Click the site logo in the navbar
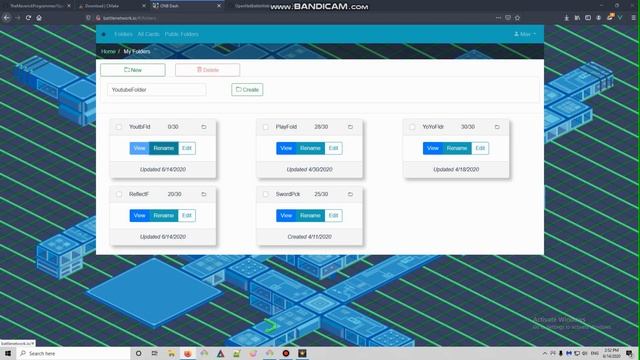The height and width of the screenshot is (360, 640). [x=104, y=34]
